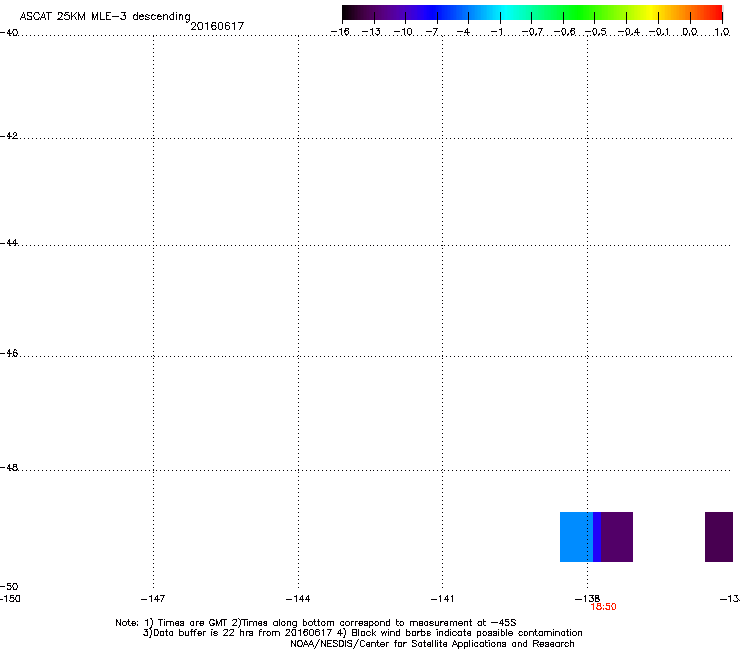Click the -48 latitude axis label
740x650 pixels.
[9, 467]
